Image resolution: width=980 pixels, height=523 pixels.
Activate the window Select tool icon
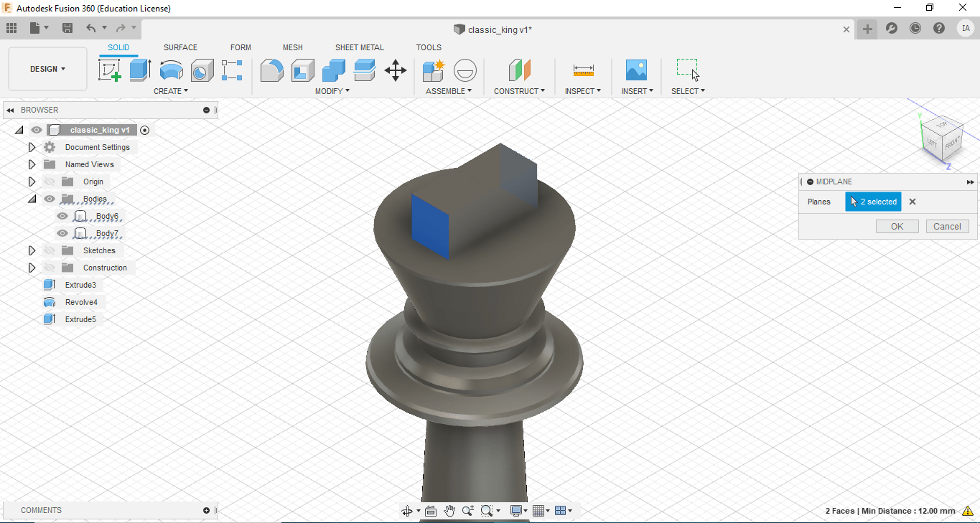[688, 70]
